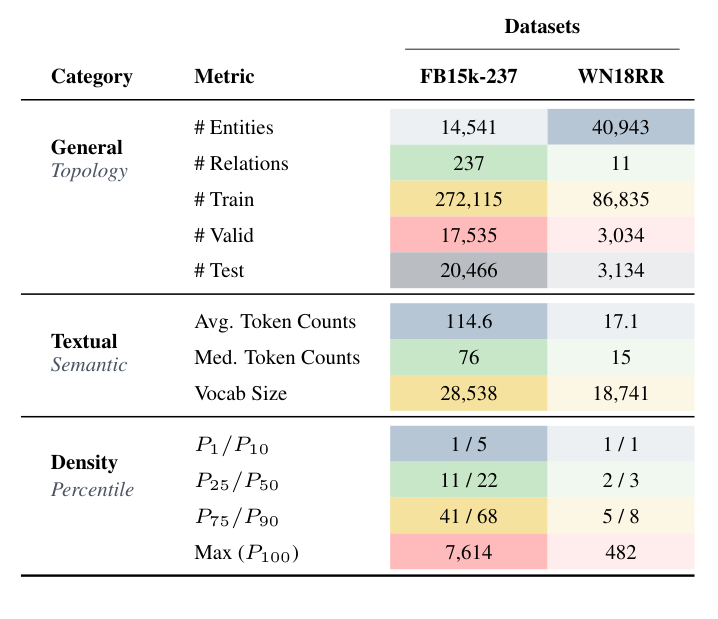This screenshot has height=619, width=718.
Task: Select the FB15k-237 column header
Action: point(468,77)
